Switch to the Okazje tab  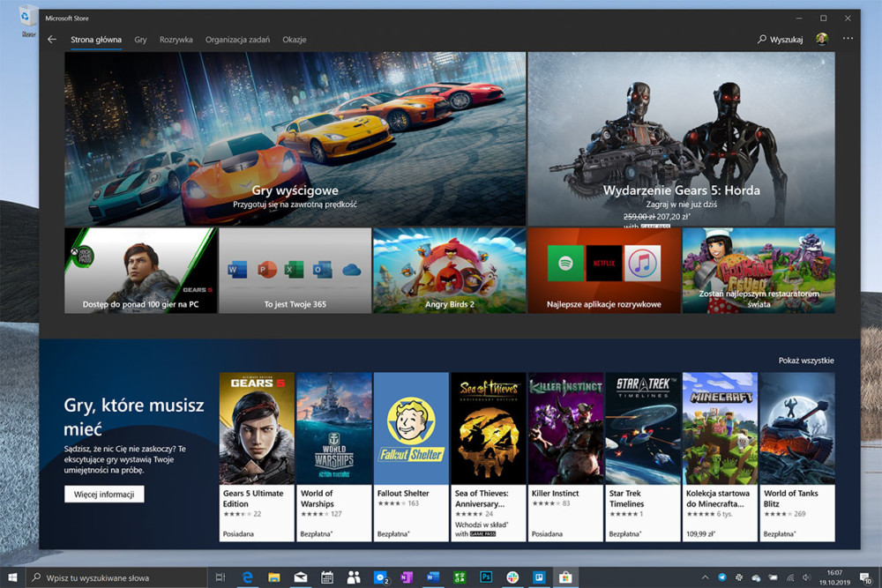pos(295,40)
